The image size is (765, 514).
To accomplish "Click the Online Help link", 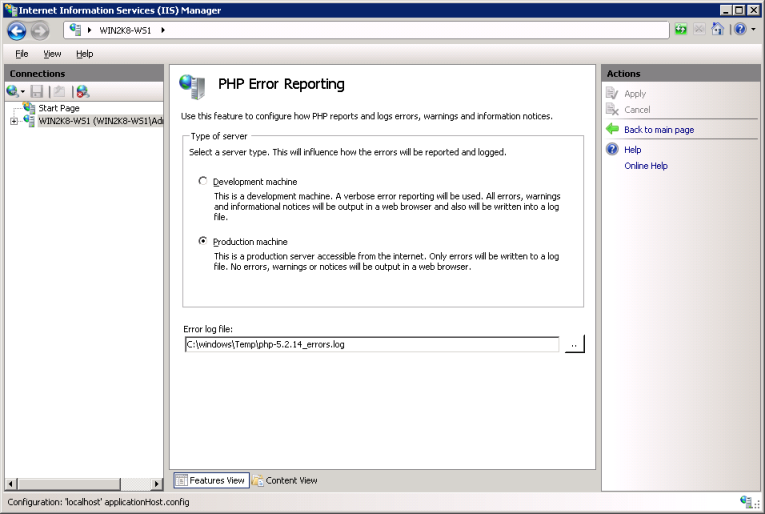I will (x=645, y=166).
